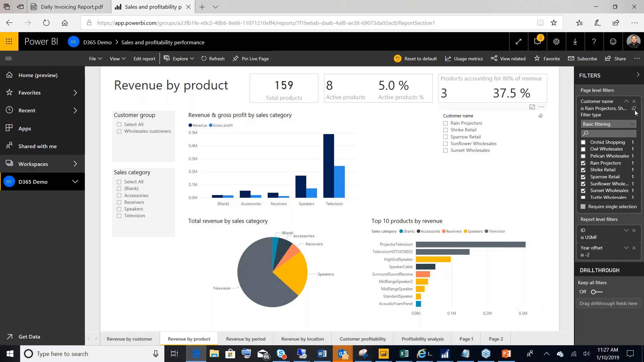Check the Sparrow Retail checkbox in the visual
This screenshot has width=644, height=362.
(445, 137)
